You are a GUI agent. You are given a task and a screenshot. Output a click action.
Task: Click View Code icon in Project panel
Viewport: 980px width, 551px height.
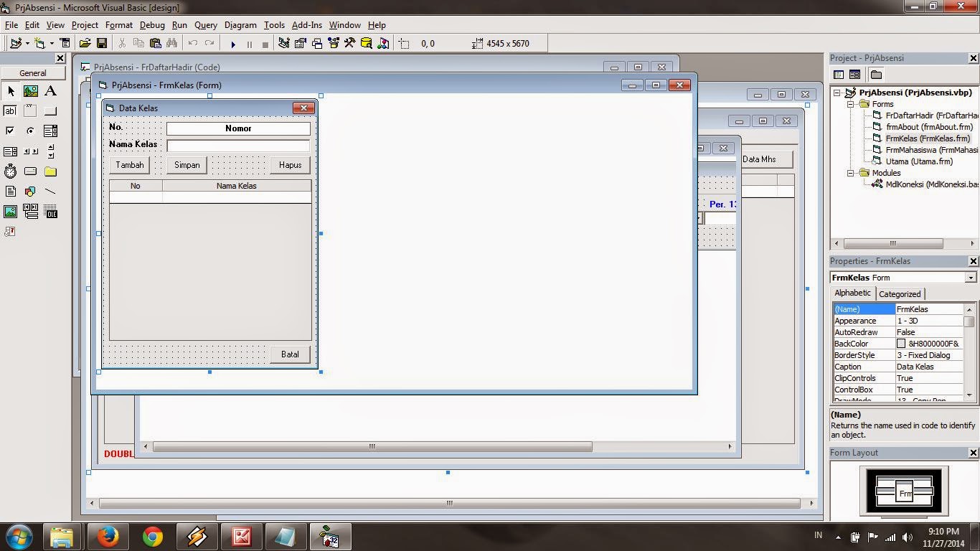coord(838,75)
